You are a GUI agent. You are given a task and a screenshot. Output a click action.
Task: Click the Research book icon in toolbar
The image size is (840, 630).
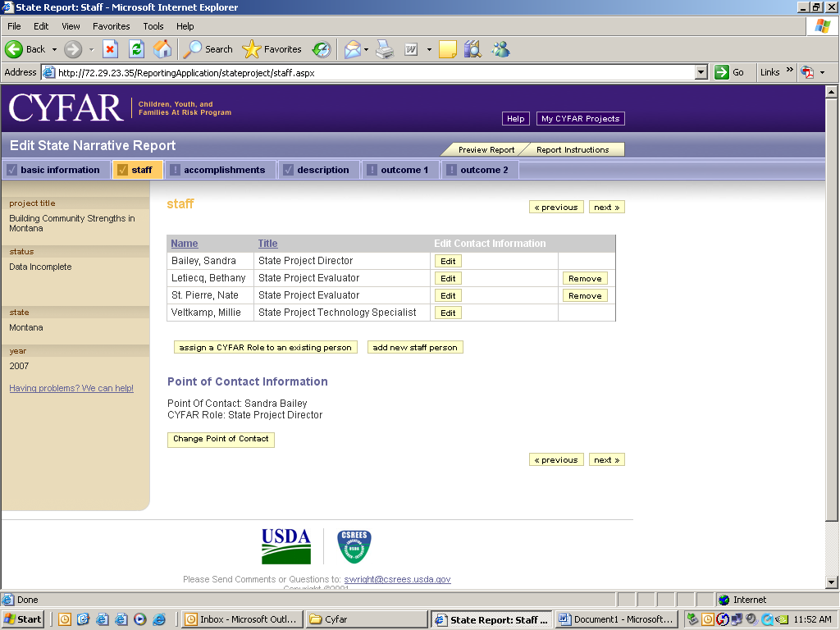(x=472, y=49)
